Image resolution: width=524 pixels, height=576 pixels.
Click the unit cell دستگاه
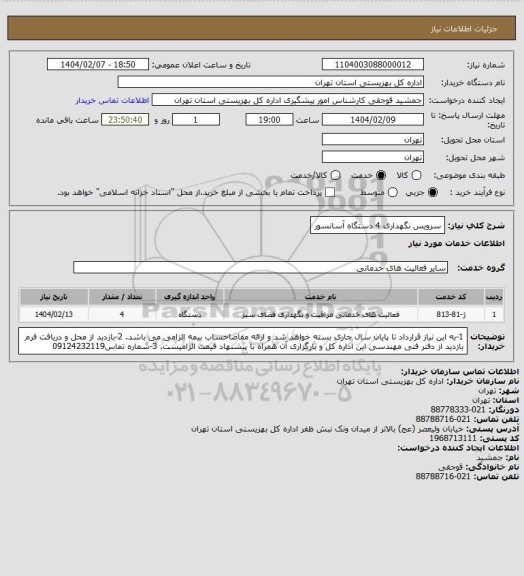(190, 314)
